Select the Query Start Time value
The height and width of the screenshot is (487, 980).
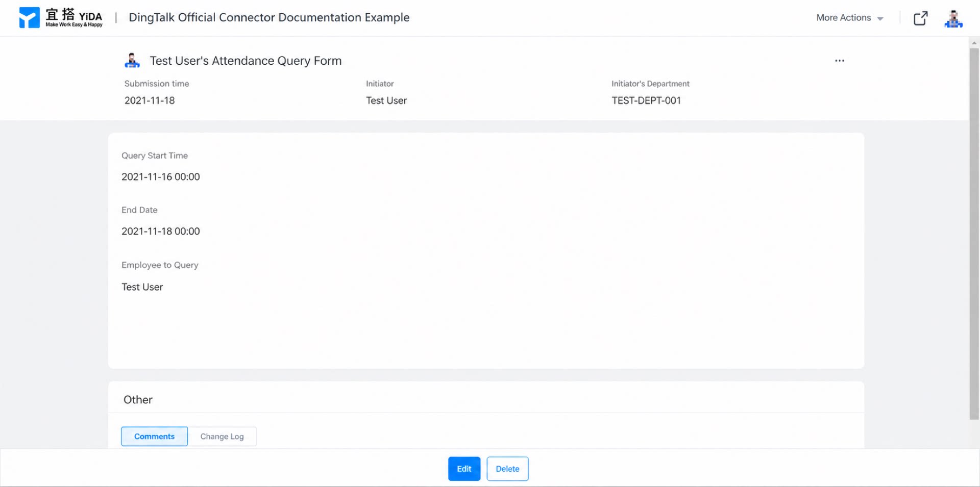point(161,177)
